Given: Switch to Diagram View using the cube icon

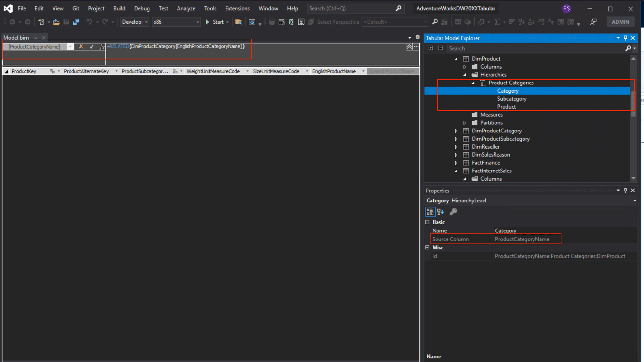Looking at the screenshot, I should 467,22.
